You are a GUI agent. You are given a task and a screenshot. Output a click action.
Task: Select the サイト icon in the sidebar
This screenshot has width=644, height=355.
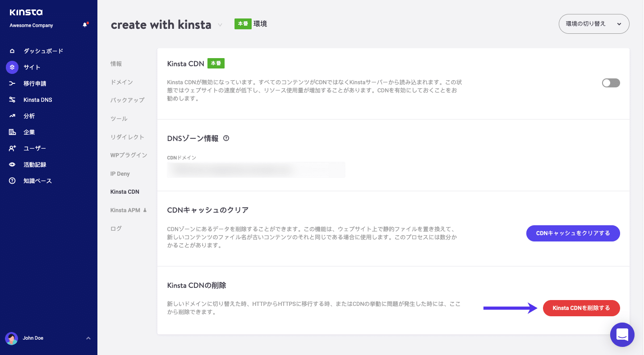click(12, 67)
